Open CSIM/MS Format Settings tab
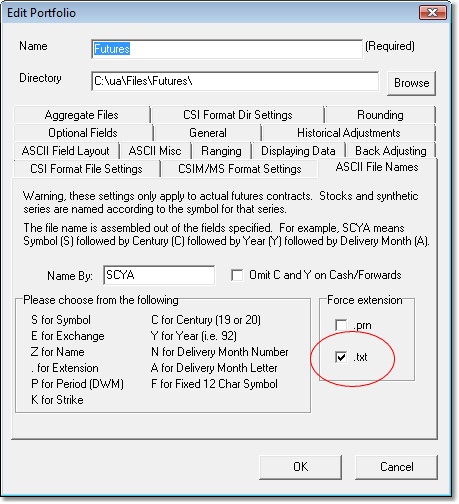The width and height of the screenshot is (459, 504). tap(240, 169)
